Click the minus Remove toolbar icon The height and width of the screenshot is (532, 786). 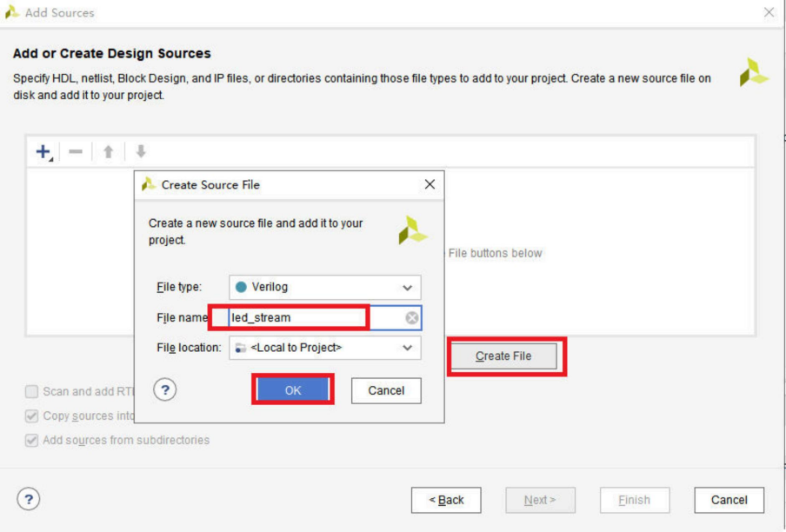coord(76,152)
